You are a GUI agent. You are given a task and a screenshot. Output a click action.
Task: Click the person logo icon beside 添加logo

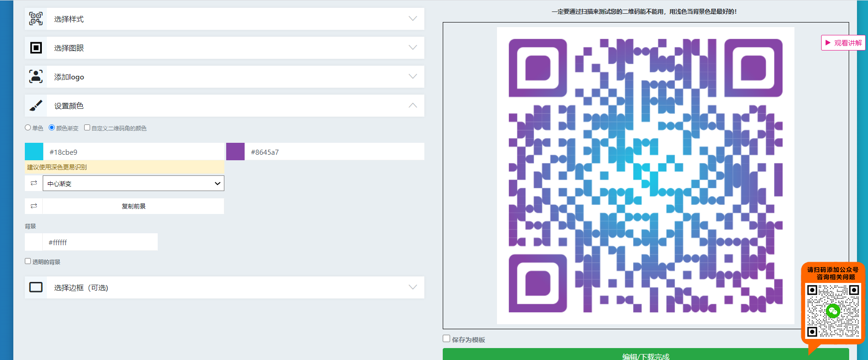coord(36,77)
